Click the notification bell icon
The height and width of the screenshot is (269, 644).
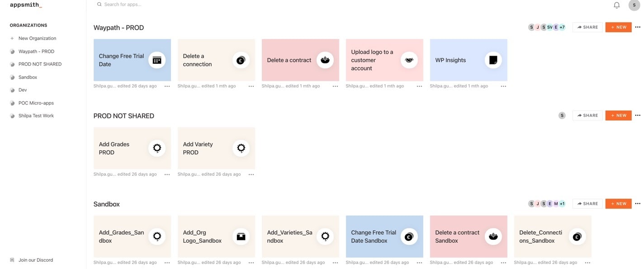click(x=616, y=5)
